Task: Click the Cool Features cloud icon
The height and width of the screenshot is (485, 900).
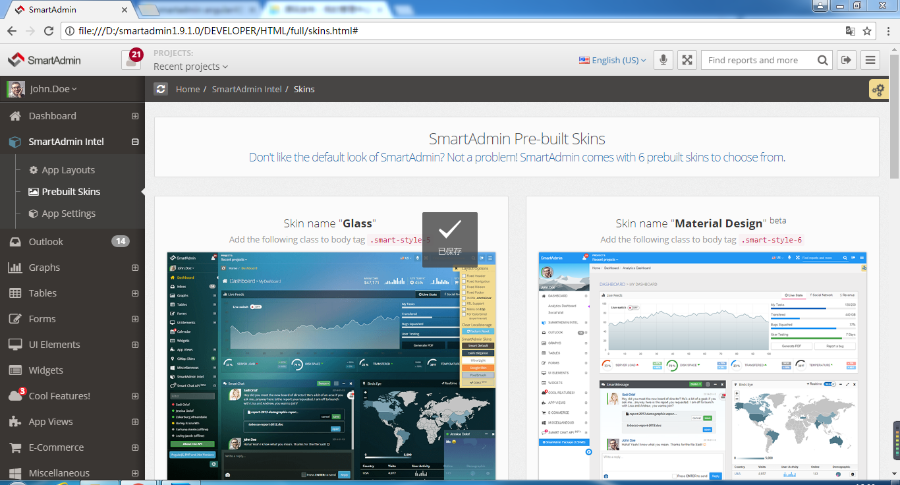Action: [x=15, y=396]
